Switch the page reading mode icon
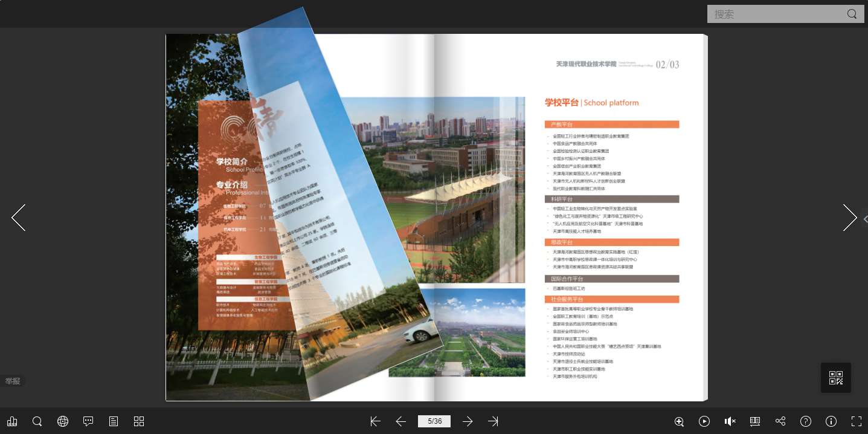 point(755,421)
